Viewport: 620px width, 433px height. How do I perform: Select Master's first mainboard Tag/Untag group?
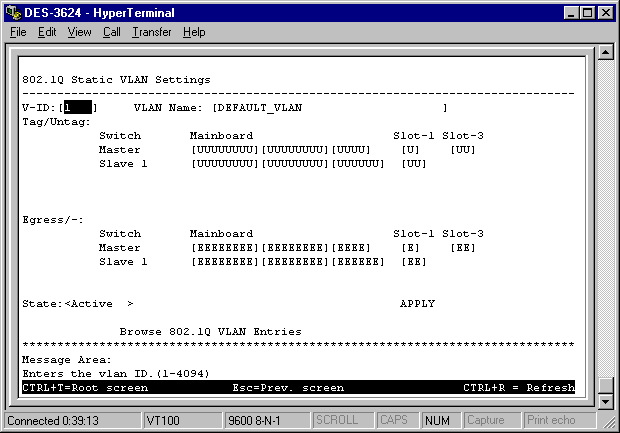tap(226, 149)
